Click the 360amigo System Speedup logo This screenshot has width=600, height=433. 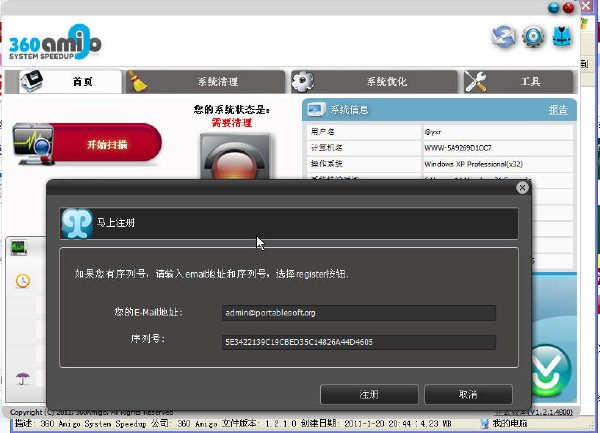coord(55,42)
